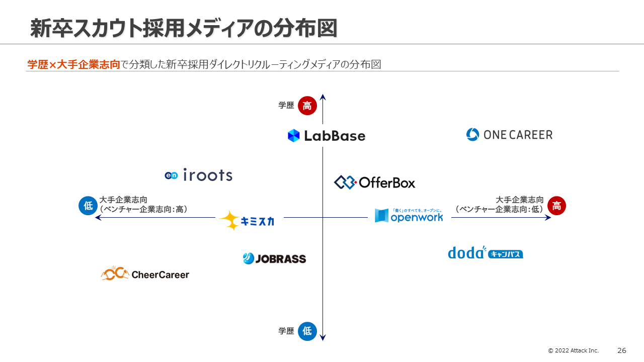Click the CheerCareer orange logo icon
Image resolution: width=644 pixels, height=362 pixels.
[x=115, y=274]
